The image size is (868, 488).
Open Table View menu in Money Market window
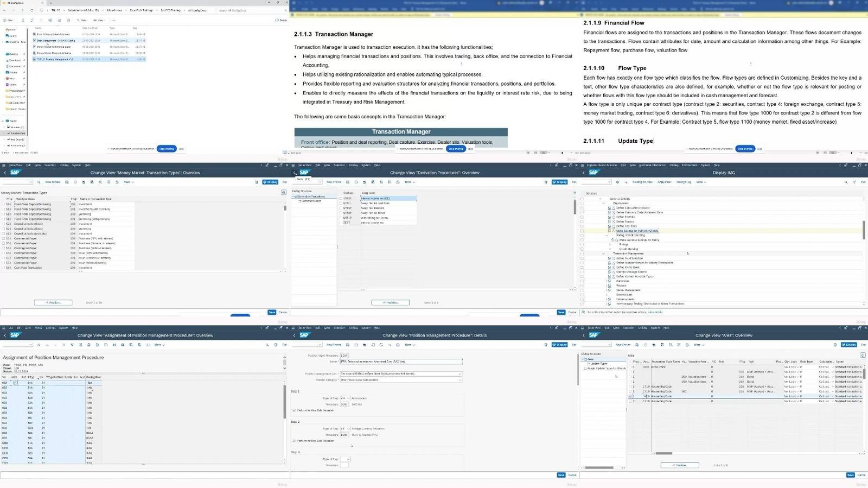[x=16, y=165]
